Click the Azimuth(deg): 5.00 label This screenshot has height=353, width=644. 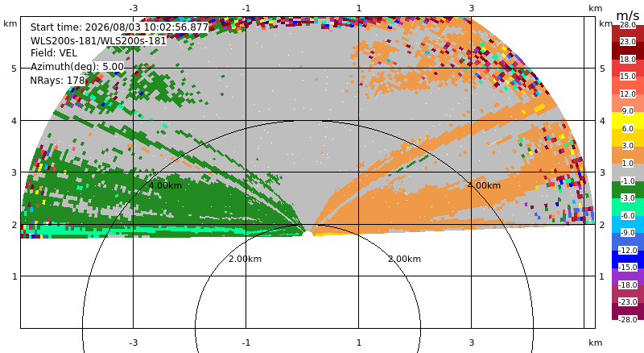point(76,67)
